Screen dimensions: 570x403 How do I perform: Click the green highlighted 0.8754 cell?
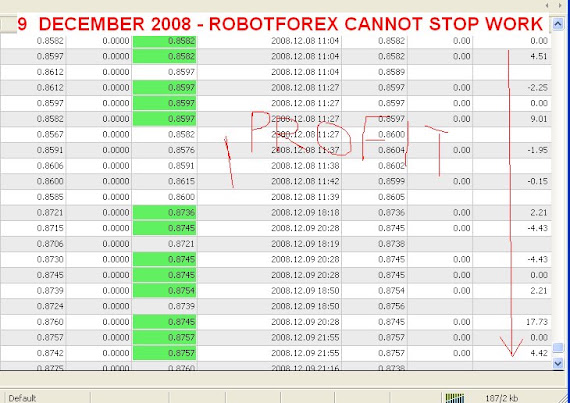point(164,291)
